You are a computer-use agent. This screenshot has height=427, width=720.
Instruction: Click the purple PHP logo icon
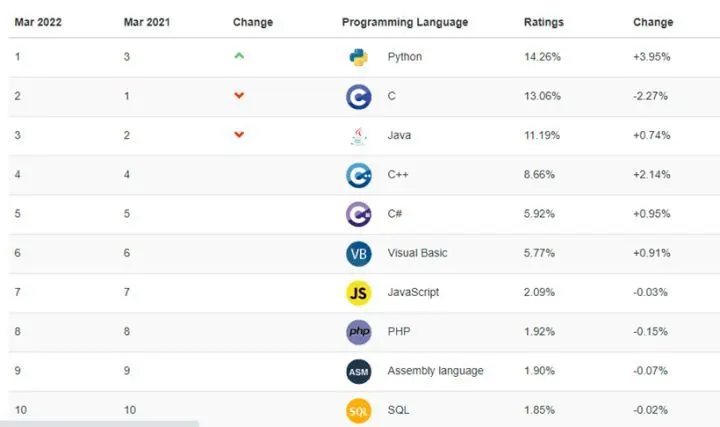pos(358,332)
